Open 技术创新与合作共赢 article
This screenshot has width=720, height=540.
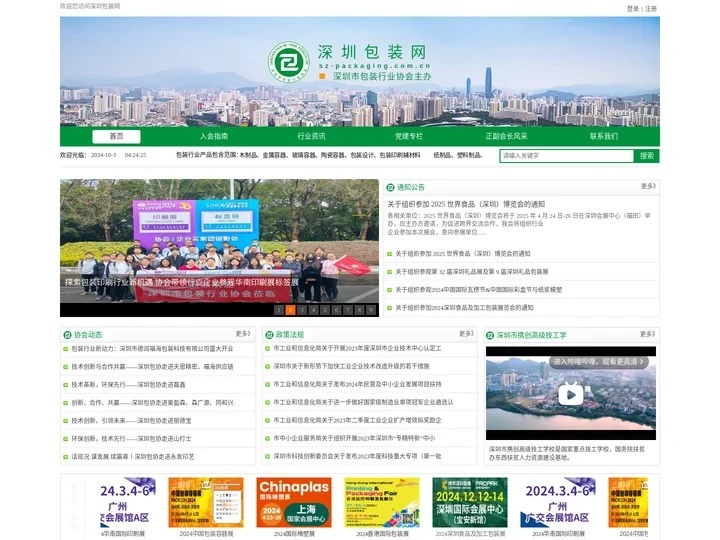[152, 367]
